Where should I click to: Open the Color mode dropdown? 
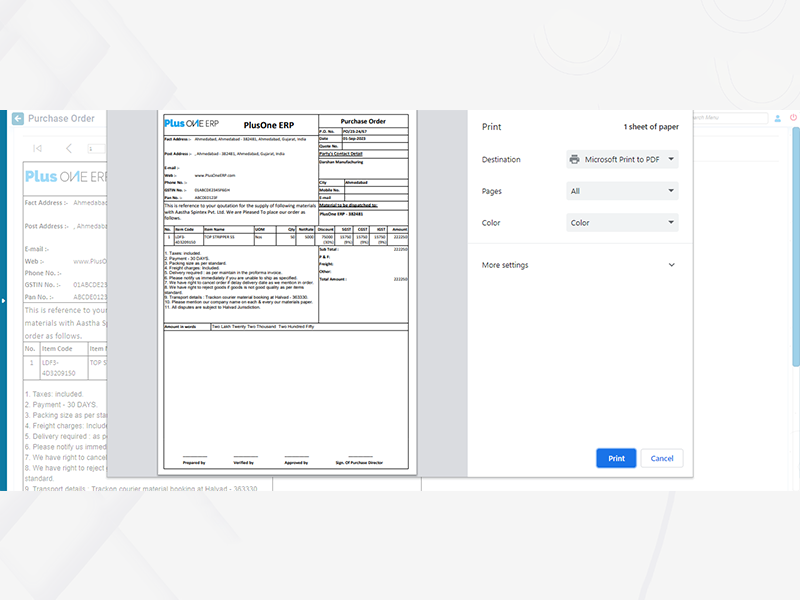622,223
